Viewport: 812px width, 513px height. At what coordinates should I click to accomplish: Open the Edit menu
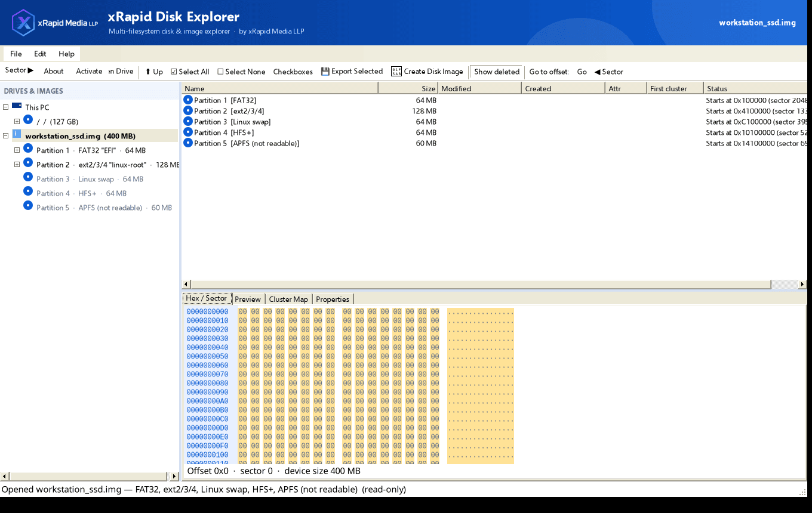(x=40, y=54)
